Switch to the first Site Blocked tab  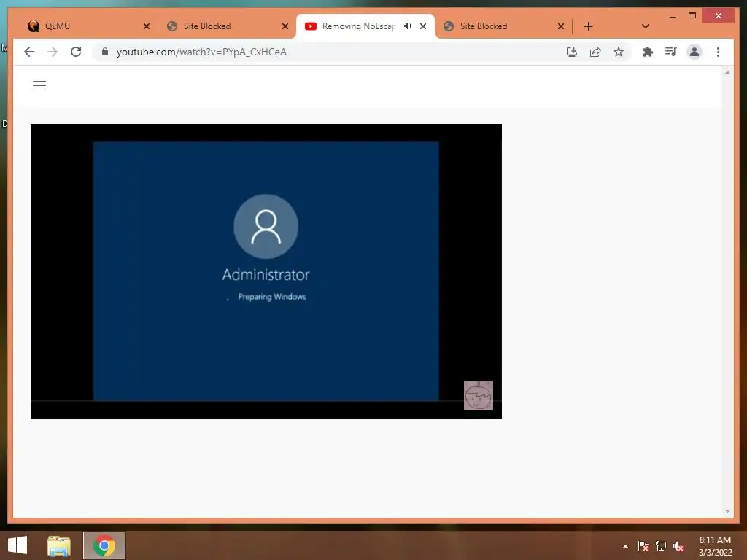(226, 26)
